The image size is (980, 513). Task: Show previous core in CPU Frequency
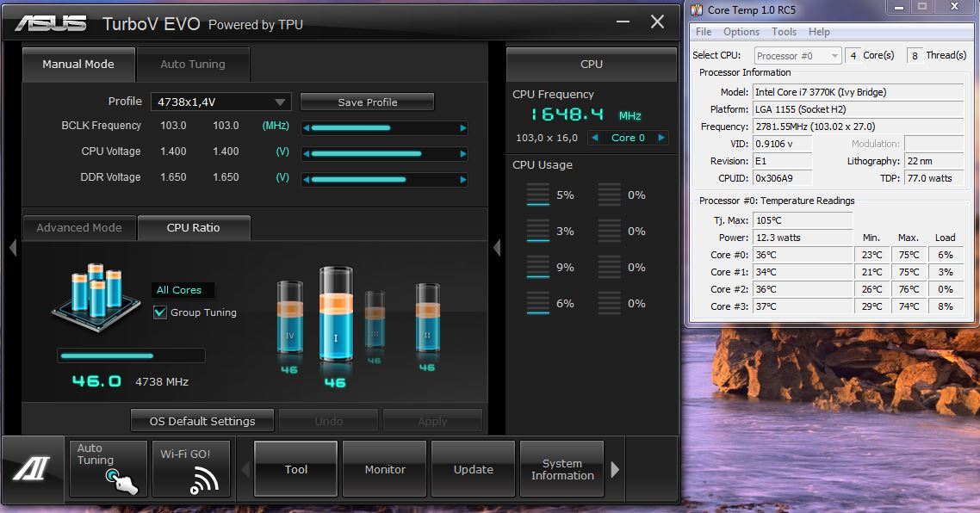[x=594, y=138]
